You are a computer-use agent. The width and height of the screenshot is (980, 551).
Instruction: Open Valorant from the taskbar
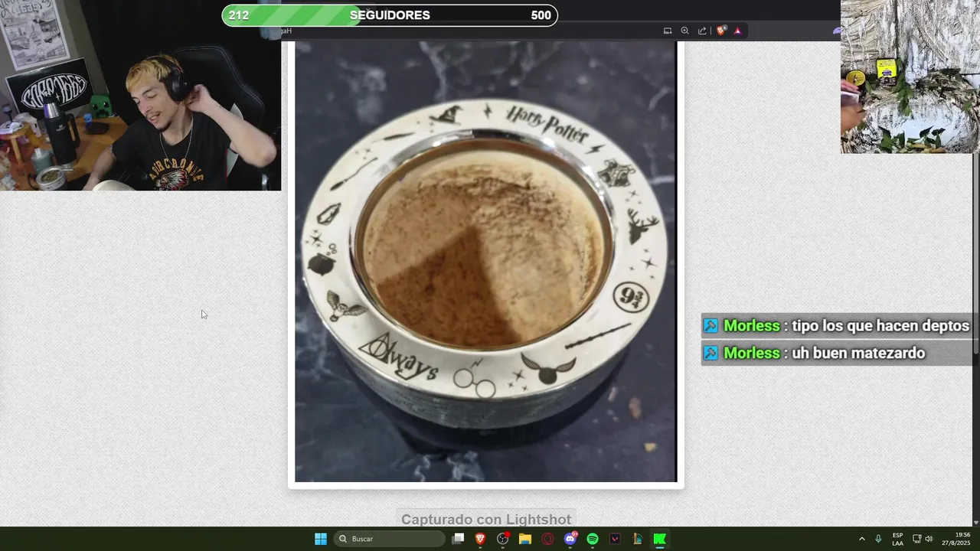click(x=615, y=539)
